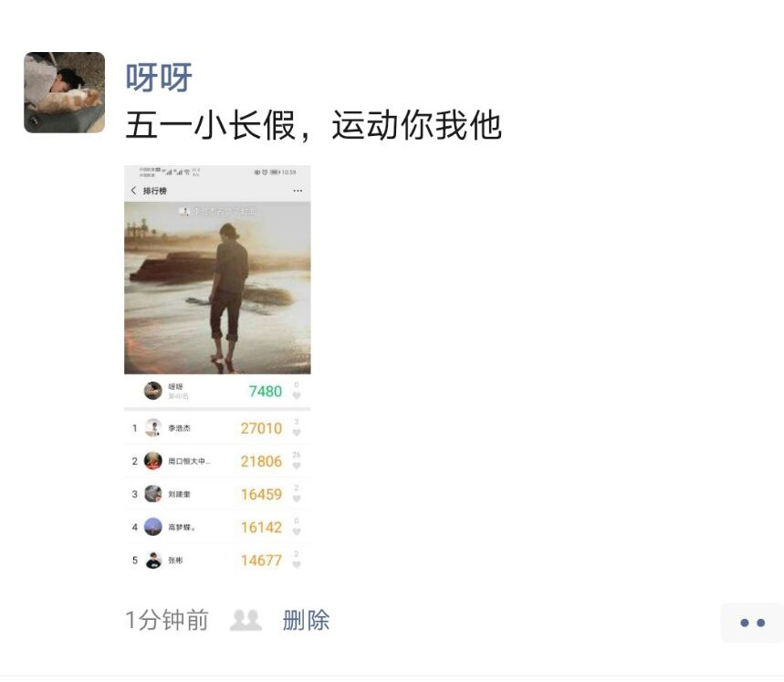Open rank 2 user's red avatar

[153, 460]
